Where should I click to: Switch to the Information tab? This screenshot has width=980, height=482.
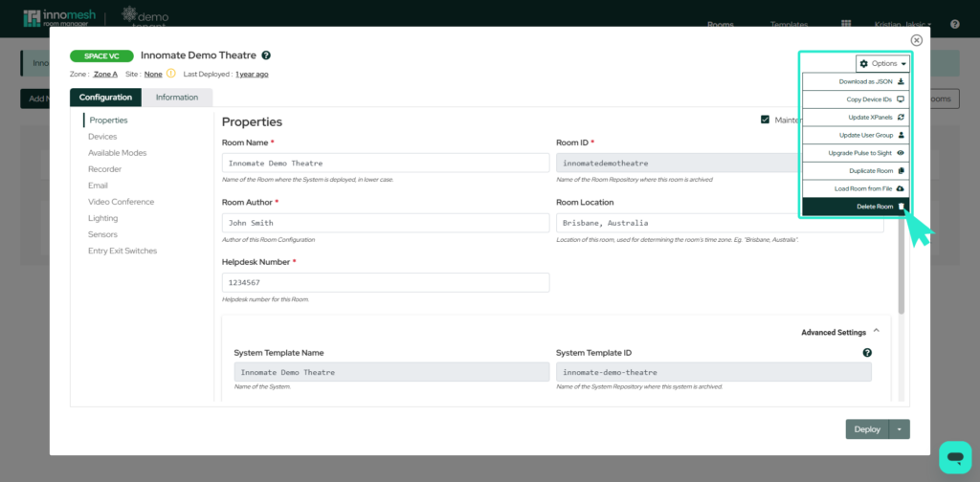pyautogui.click(x=177, y=98)
